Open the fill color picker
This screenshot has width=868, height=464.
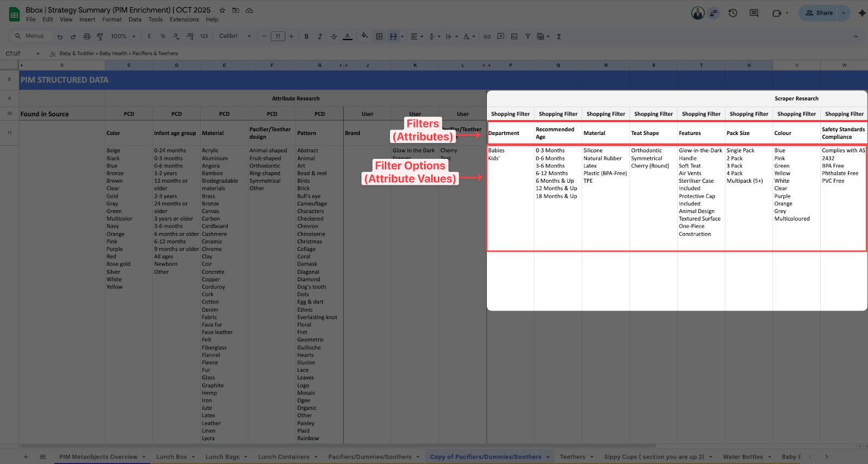coord(365,36)
